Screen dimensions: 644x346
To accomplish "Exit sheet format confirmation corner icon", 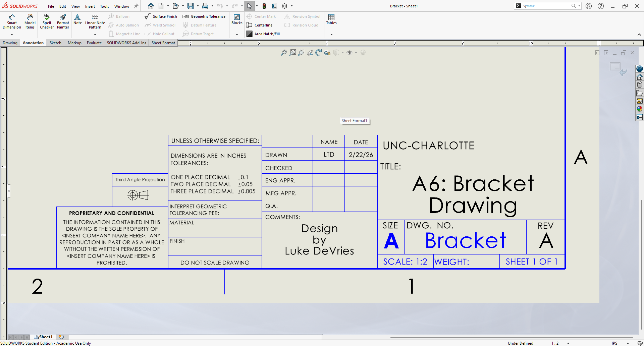I will [618, 69].
